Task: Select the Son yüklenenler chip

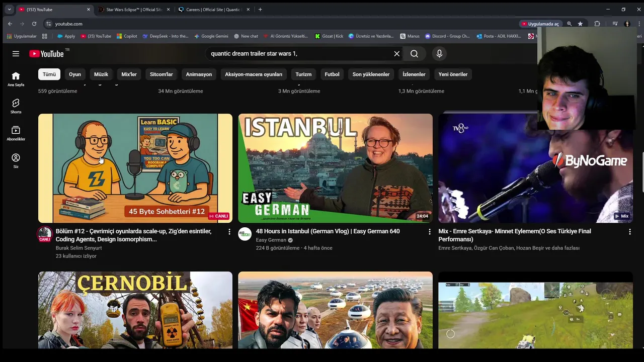Action: pos(371,74)
